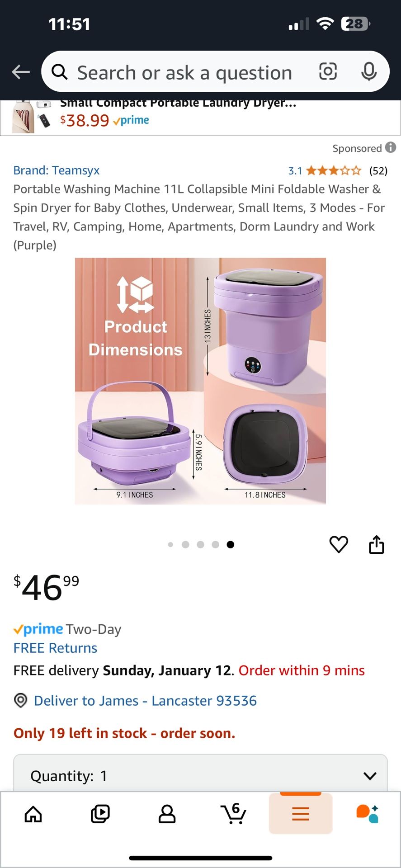This screenshot has height=868, width=401.
Task: Open the account profile tab
Action: pos(167,814)
